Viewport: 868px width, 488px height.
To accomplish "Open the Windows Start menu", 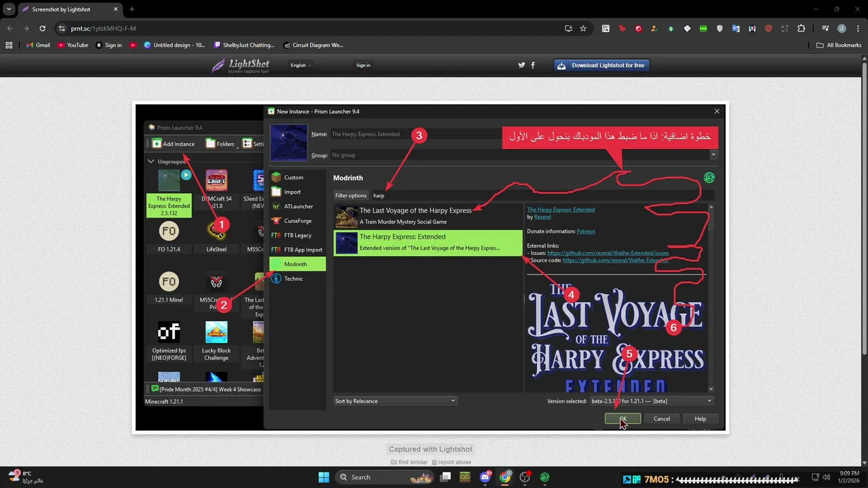I will [x=323, y=477].
